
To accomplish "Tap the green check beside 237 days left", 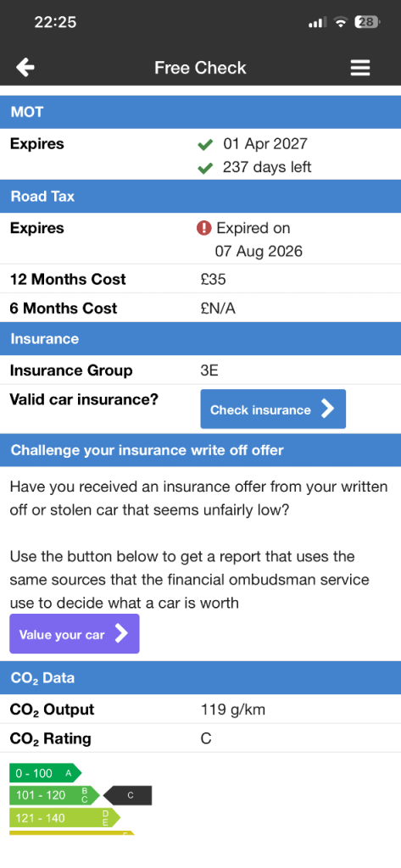I will [x=205, y=168].
